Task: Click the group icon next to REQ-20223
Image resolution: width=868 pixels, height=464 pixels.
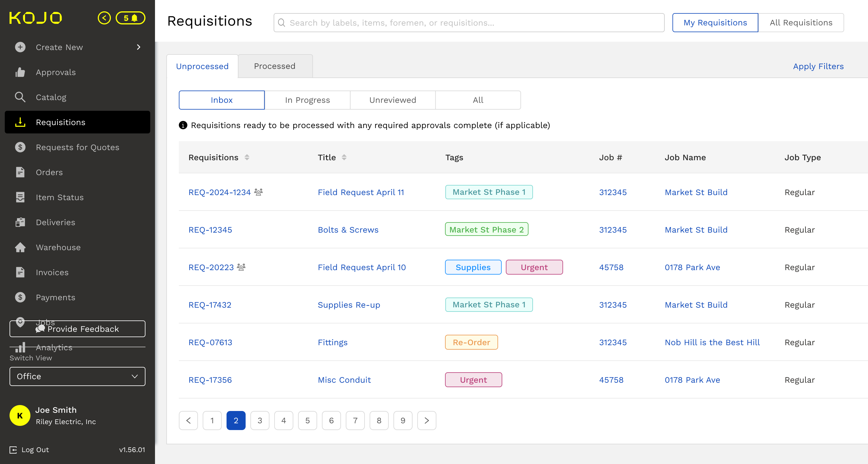Action: click(x=241, y=267)
